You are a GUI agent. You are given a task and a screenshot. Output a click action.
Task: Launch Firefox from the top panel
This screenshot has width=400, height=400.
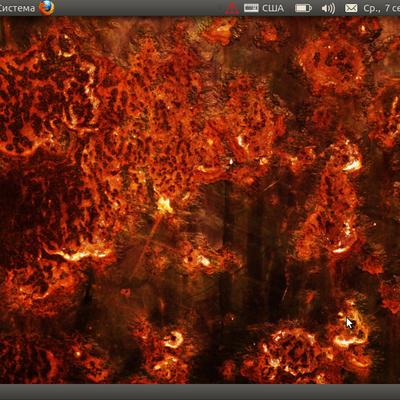click(47, 8)
